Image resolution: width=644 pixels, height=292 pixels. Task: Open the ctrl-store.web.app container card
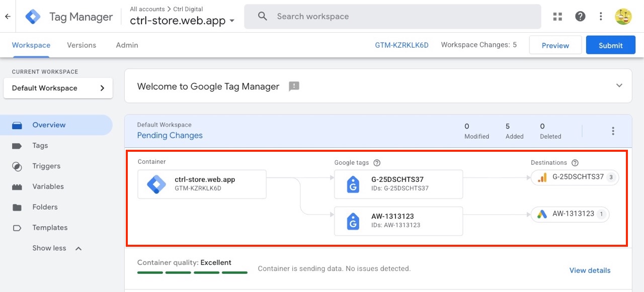(x=202, y=184)
